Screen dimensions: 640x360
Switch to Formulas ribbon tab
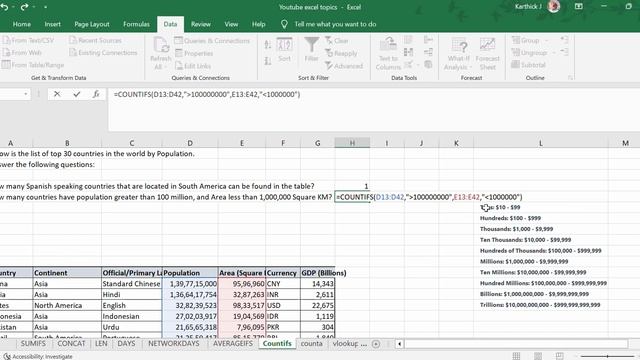tap(136, 24)
